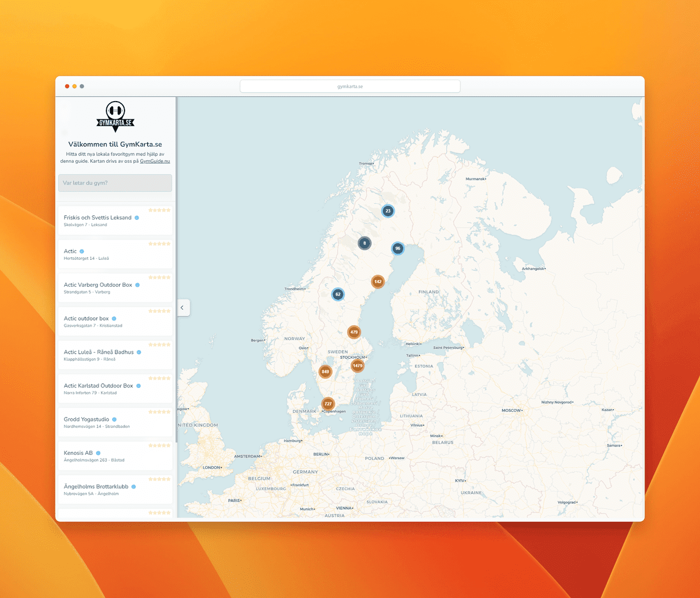This screenshot has height=598, width=700.
Task: Click the GymKarta.se logo
Action: (115, 117)
